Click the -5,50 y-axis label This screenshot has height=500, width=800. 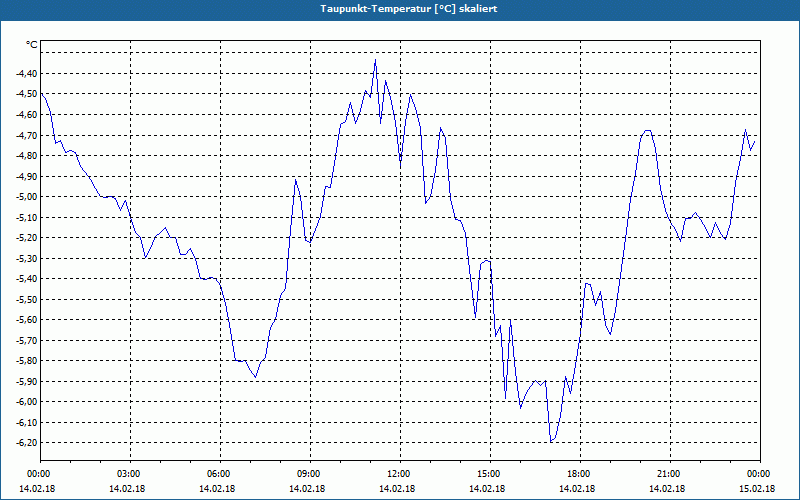tap(27, 299)
